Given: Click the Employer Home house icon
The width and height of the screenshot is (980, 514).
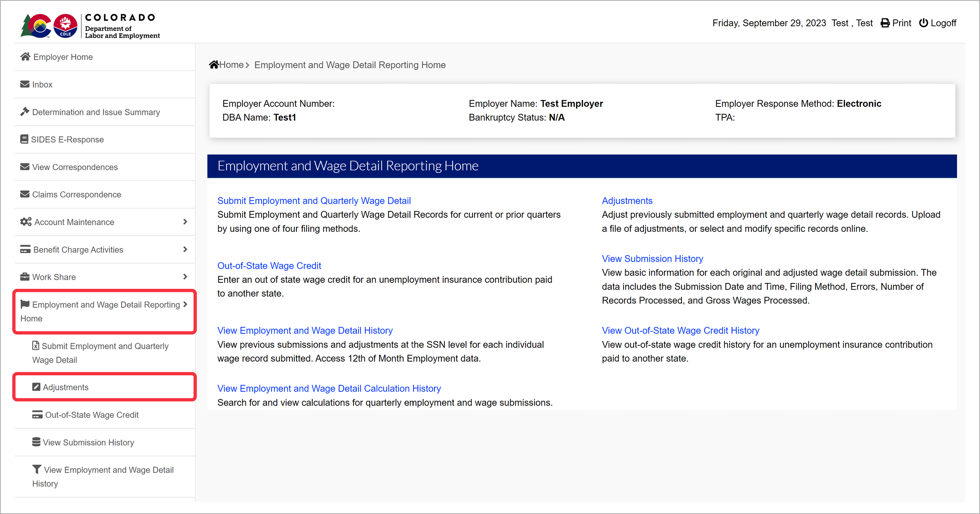Looking at the screenshot, I should point(25,57).
